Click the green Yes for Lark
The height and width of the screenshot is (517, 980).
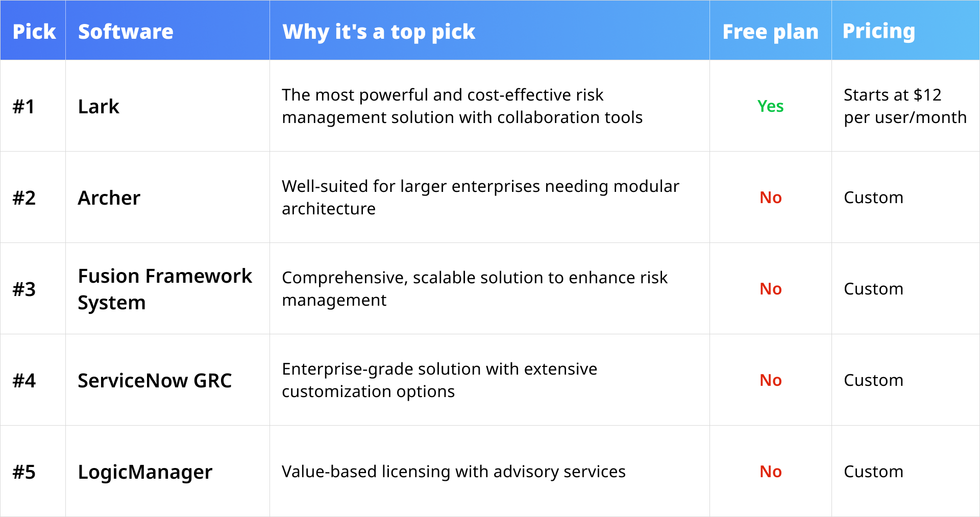tap(770, 106)
